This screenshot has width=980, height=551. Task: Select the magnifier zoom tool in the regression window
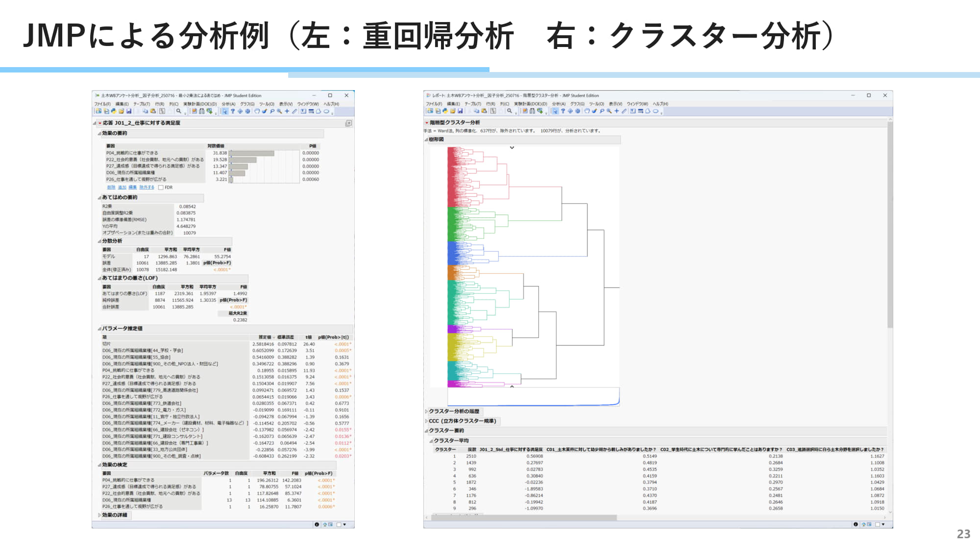tap(279, 111)
